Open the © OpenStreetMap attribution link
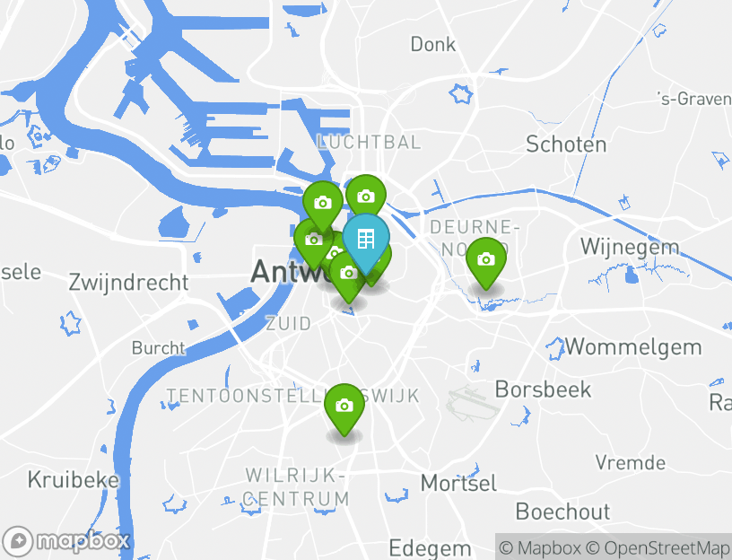The height and width of the screenshot is (560, 732). pyautogui.click(x=658, y=547)
